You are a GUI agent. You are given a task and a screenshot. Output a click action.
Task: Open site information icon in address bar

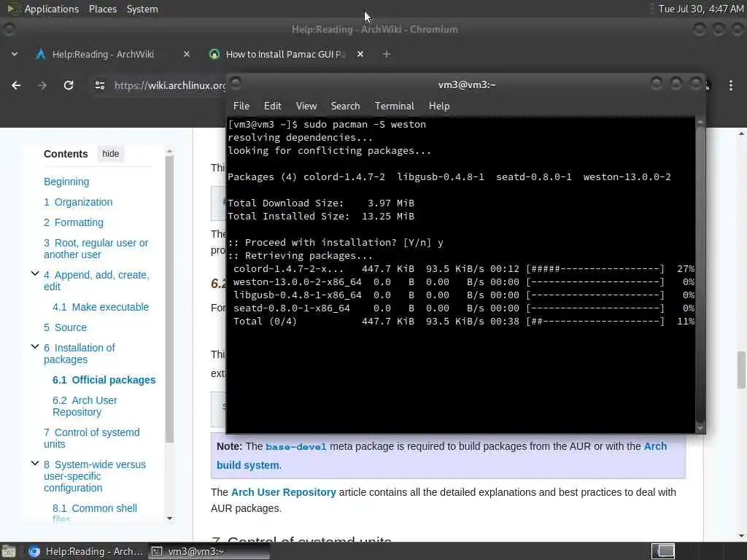click(99, 85)
